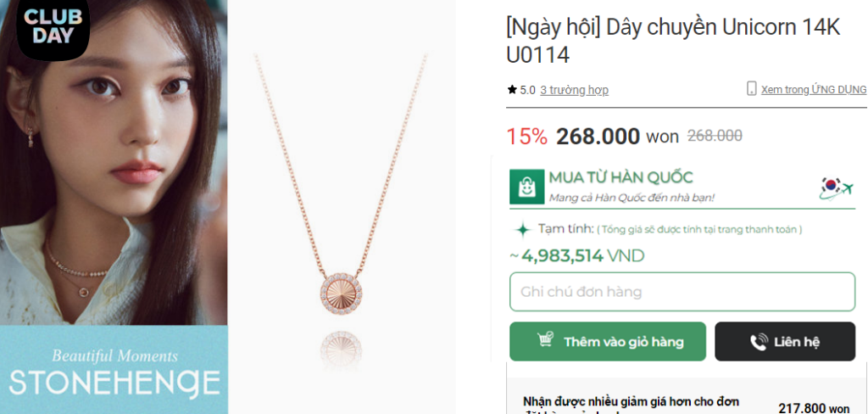Click the mobile phone icon beside 'Xem trong ỨNG DỤNG'
This screenshot has width=868, height=414.
(x=751, y=88)
